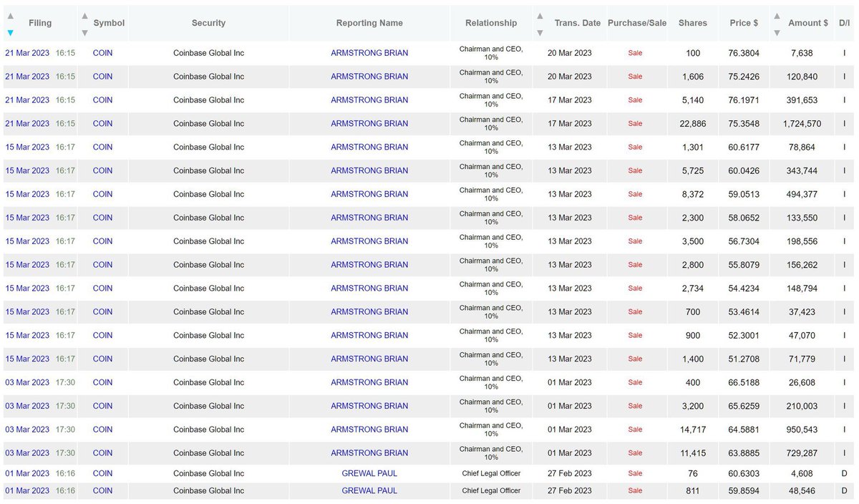Viewport: 859px width, 504px height.
Task: Sort Filing column descending with blue down arrow
Action: [10, 32]
